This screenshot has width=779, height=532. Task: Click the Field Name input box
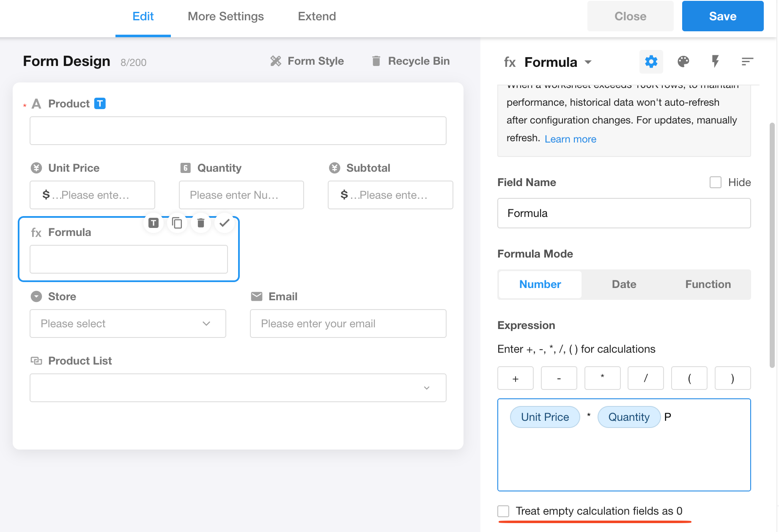(x=624, y=213)
